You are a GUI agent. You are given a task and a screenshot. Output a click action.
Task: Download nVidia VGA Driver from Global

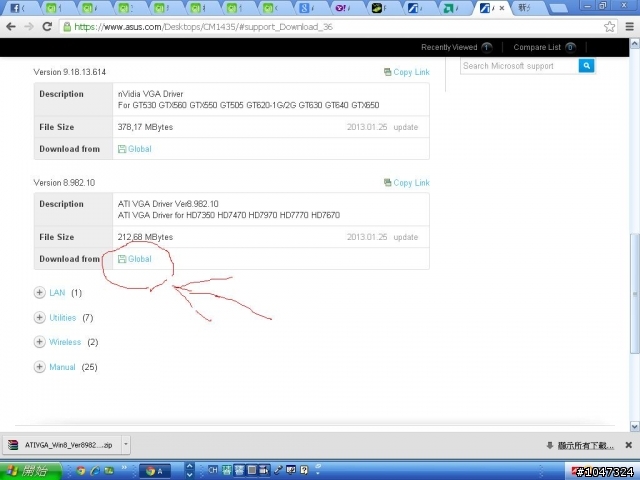click(x=135, y=149)
